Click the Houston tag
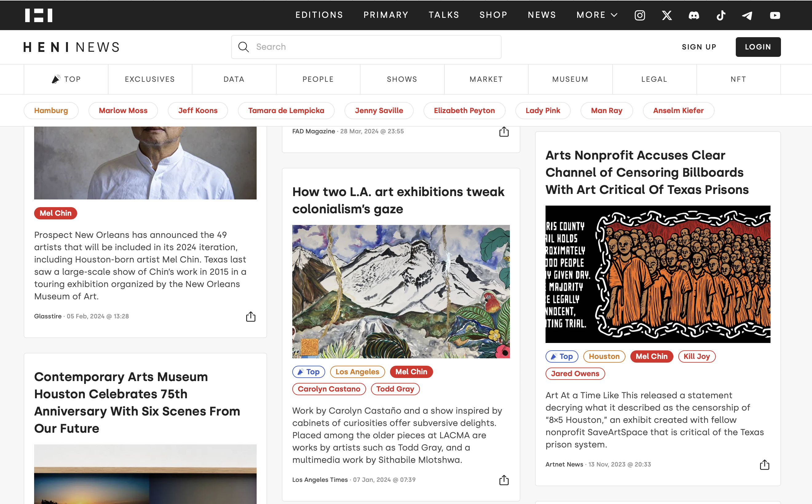Image resolution: width=812 pixels, height=504 pixels. point(604,357)
